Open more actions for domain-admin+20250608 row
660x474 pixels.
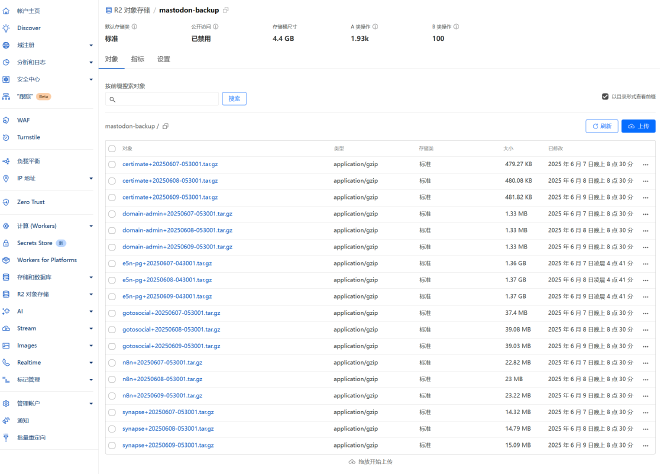645,231
